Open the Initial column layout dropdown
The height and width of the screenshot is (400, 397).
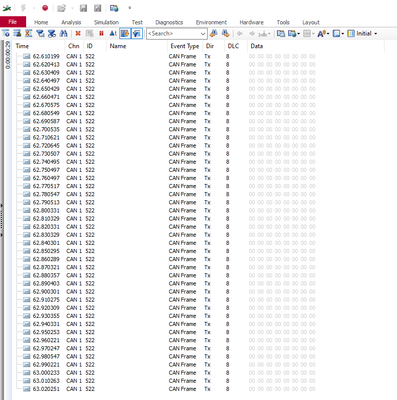pos(376,33)
